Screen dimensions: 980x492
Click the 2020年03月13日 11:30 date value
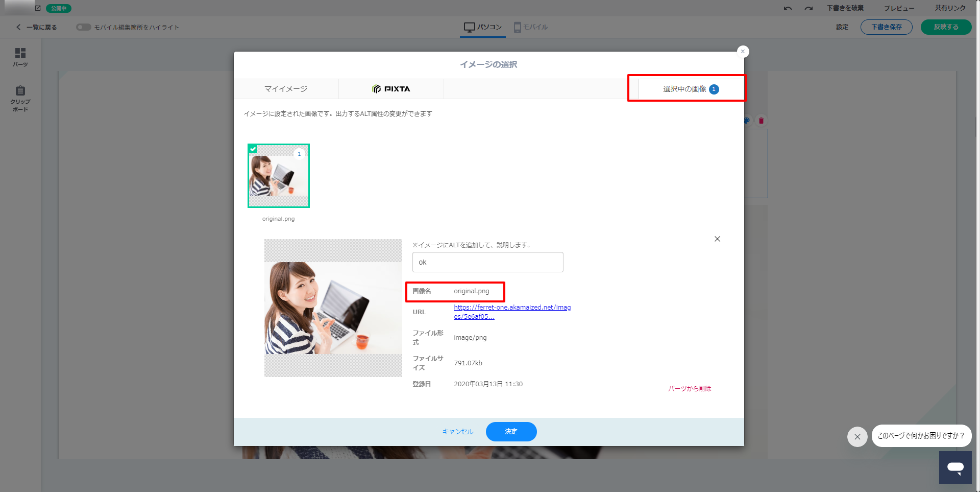point(488,384)
